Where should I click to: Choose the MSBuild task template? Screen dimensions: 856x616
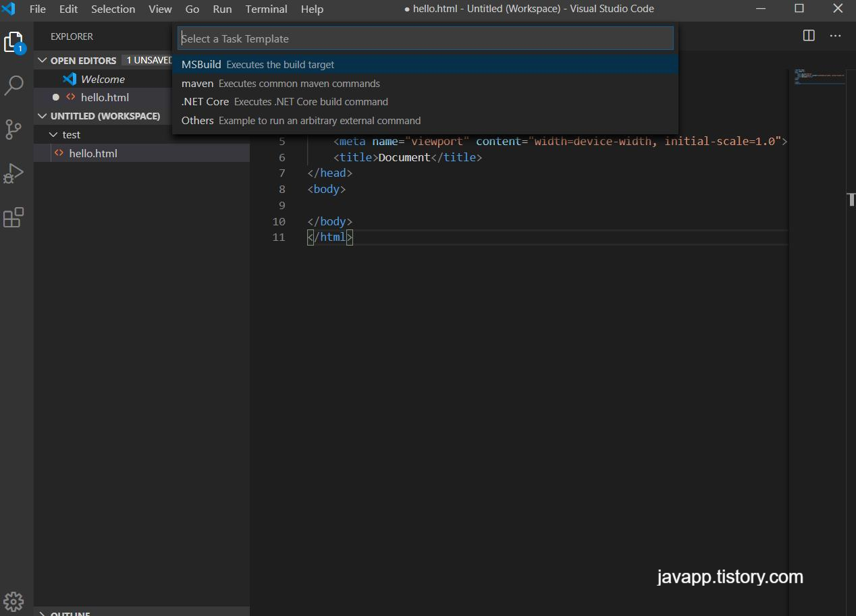[x=425, y=65]
